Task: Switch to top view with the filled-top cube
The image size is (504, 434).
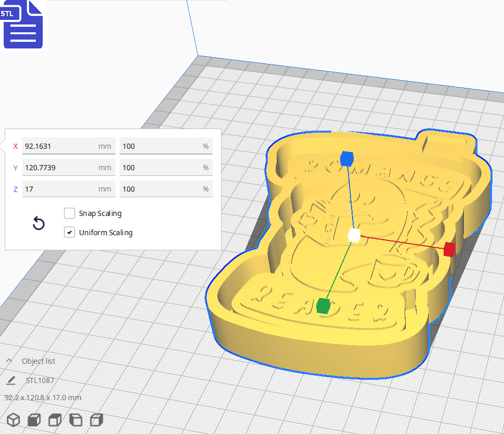Action: click(x=55, y=420)
